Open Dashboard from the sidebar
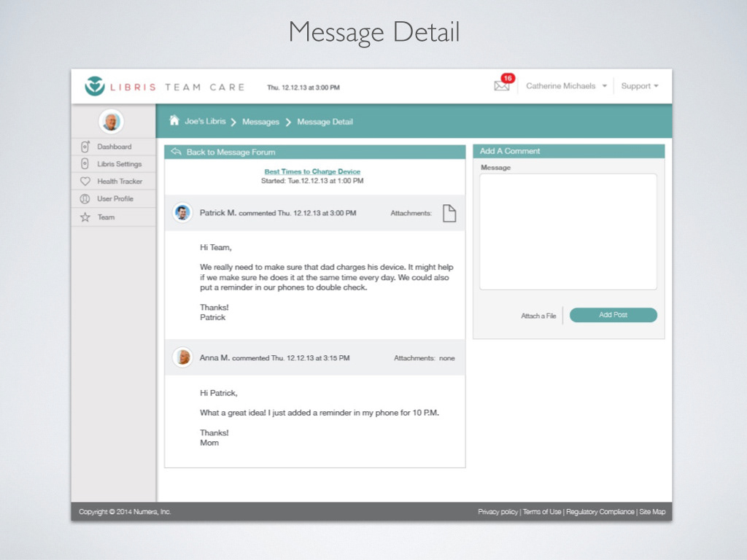747x560 pixels. click(x=113, y=147)
